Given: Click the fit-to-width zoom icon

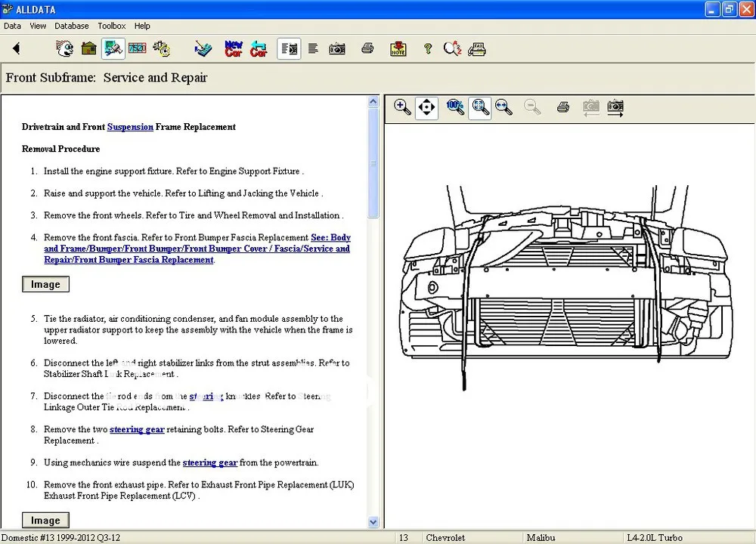Looking at the screenshot, I should click(503, 107).
